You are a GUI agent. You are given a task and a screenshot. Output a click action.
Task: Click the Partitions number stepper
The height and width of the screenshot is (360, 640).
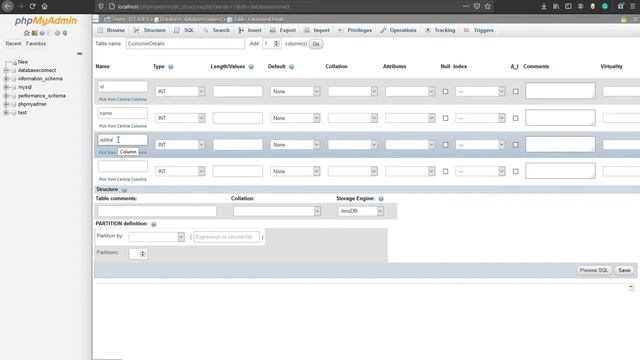142,253
